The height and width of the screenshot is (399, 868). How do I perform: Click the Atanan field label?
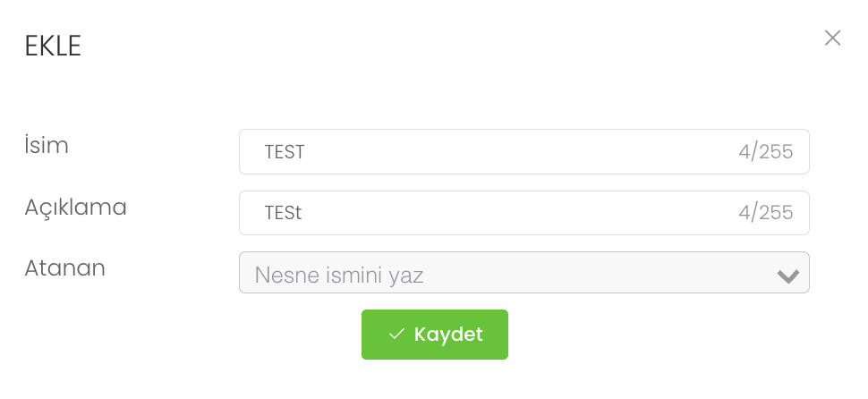tap(64, 267)
